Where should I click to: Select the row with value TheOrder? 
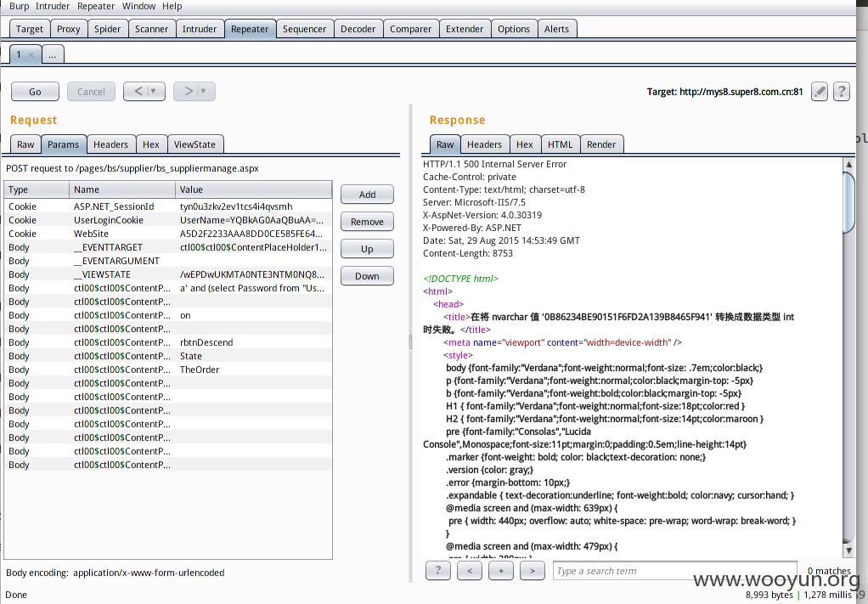click(x=168, y=370)
